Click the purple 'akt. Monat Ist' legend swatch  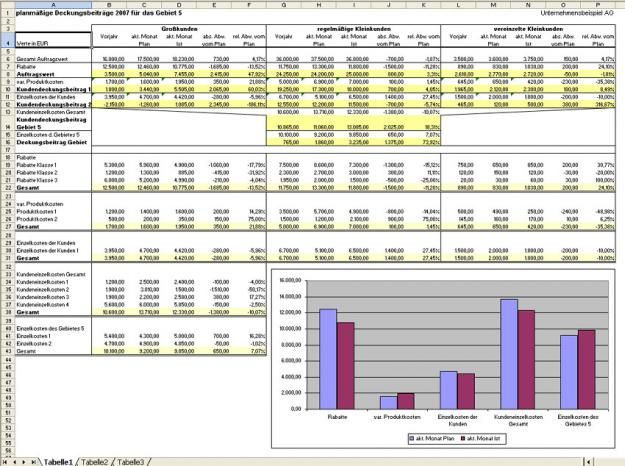[463, 438]
